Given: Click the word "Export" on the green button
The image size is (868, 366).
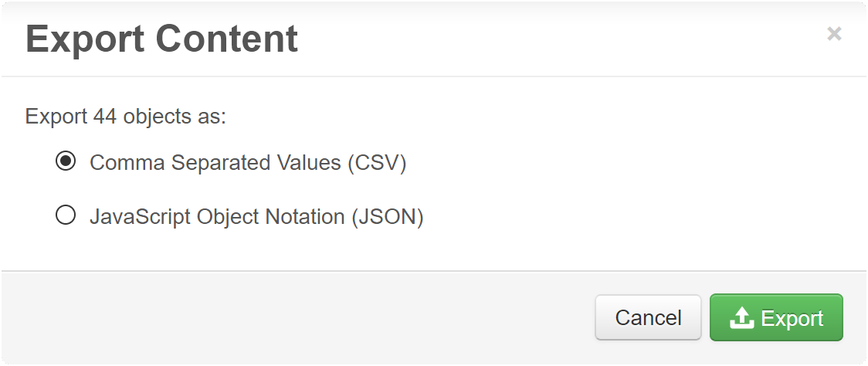Looking at the screenshot, I should point(792,318).
